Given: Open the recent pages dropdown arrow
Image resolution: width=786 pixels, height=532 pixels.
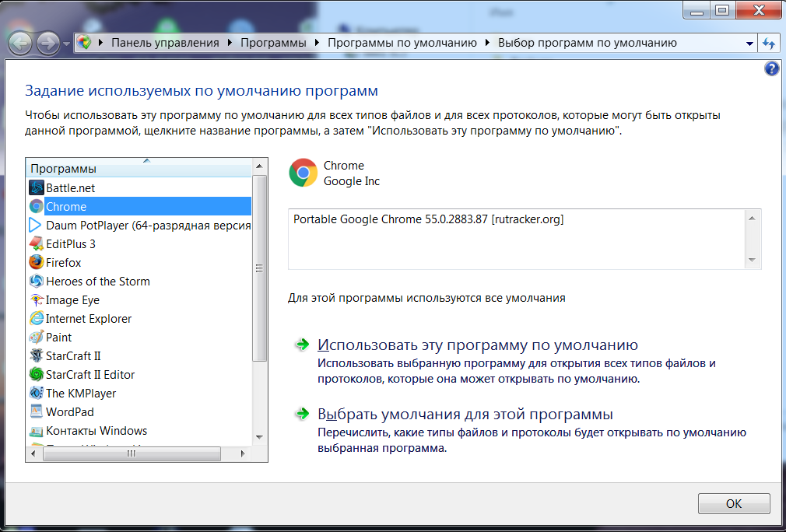Looking at the screenshot, I should (67, 44).
